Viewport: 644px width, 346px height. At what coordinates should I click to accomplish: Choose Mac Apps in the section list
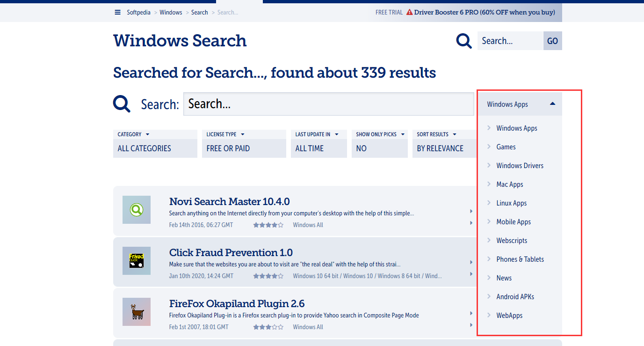point(510,184)
